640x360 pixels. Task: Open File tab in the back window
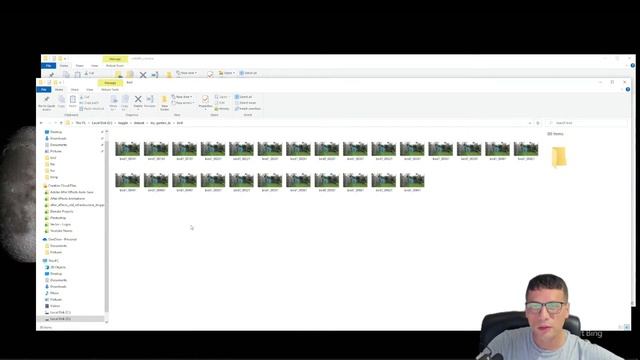(49, 66)
